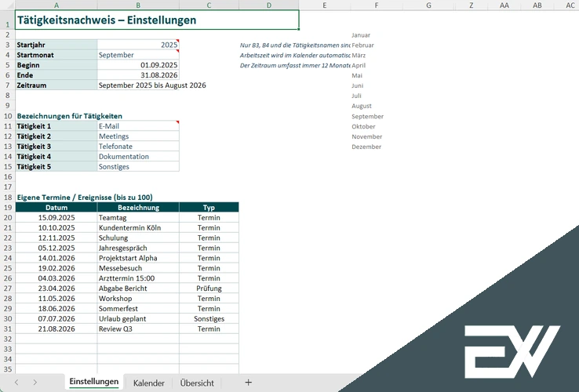Open Startmonat cell showing September

tap(138, 55)
